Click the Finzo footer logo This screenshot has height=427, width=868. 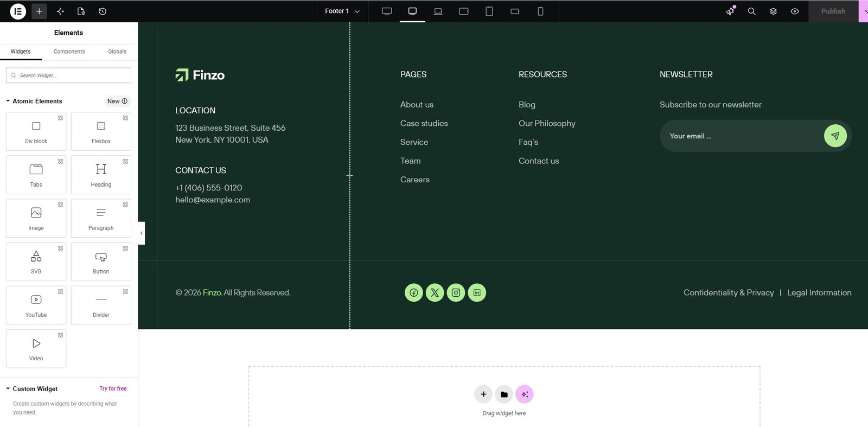pyautogui.click(x=200, y=75)
